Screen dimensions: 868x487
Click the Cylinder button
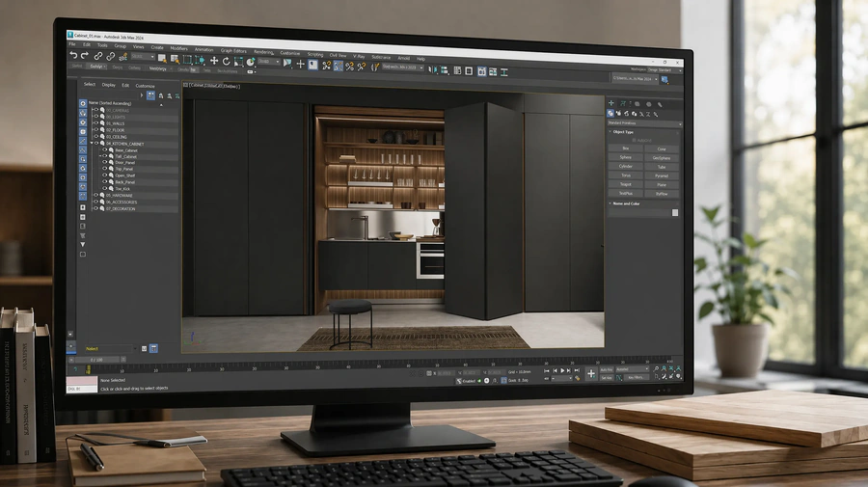[626, 166]
